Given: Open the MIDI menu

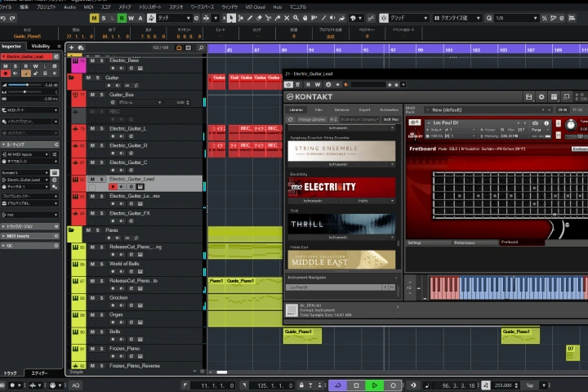Looking at the screenshot, I should pos(88,7).
